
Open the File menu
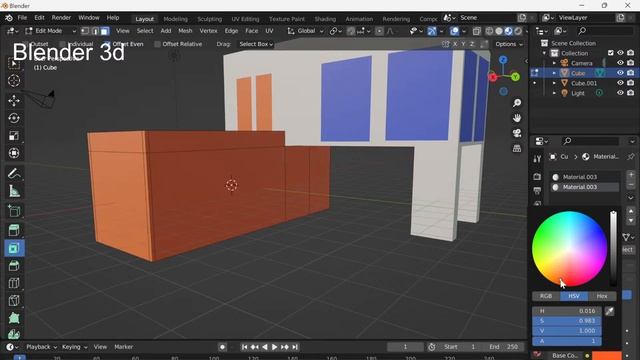(x=22, y=18)
